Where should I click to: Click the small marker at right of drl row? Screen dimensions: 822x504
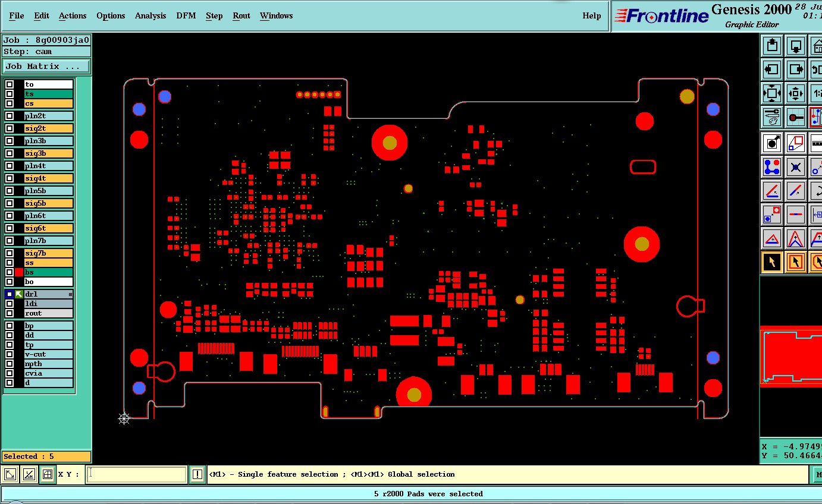click(70, 294)
